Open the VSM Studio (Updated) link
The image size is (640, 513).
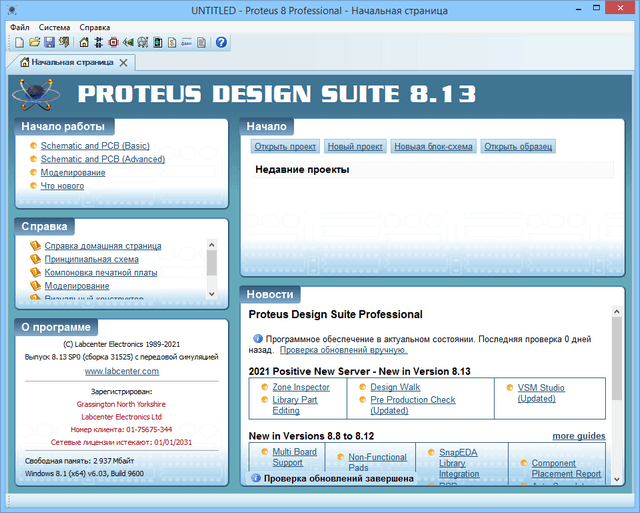pyautogui.click(x=541, y=393)
